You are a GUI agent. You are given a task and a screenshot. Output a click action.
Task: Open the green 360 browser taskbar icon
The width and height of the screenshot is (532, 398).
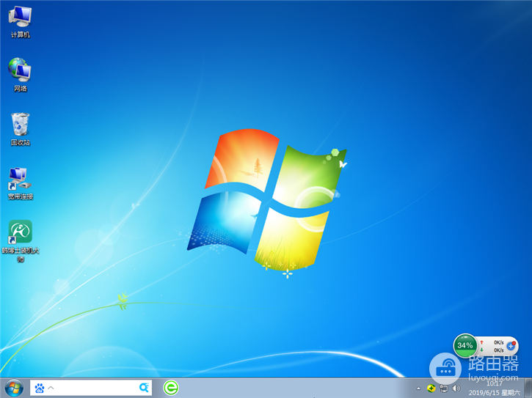[171, 388]
